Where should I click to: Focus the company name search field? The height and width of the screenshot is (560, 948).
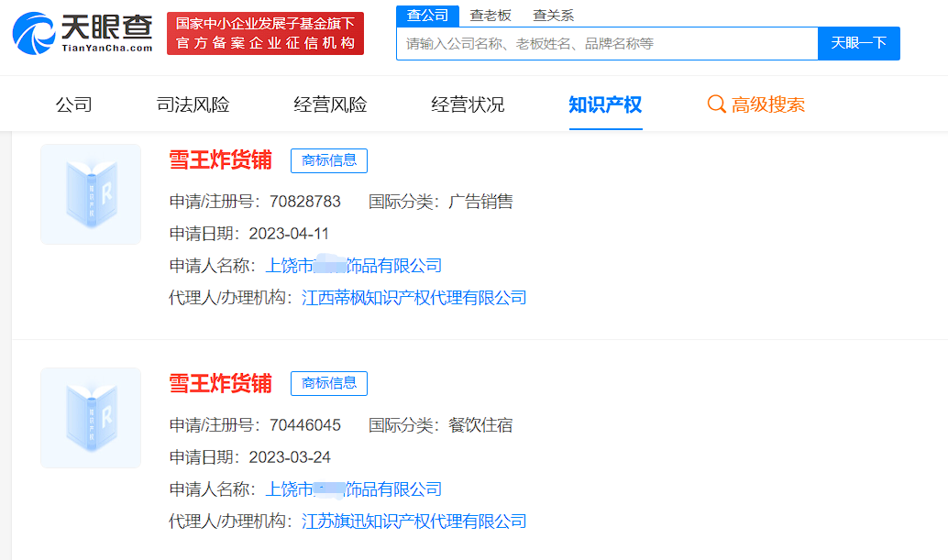pyautogui.click(x=607, y=43)
